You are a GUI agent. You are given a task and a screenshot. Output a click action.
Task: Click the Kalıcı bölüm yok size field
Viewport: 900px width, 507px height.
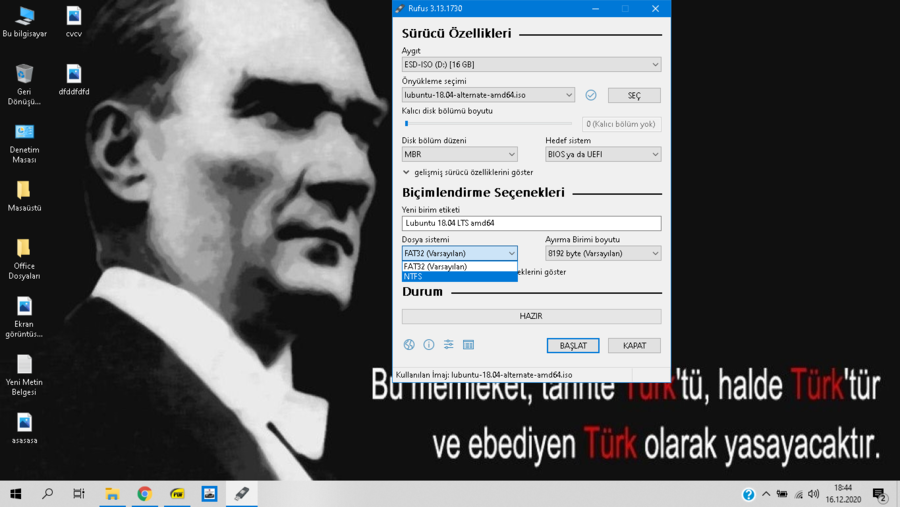pyautogui.click(x=621, y=124)
